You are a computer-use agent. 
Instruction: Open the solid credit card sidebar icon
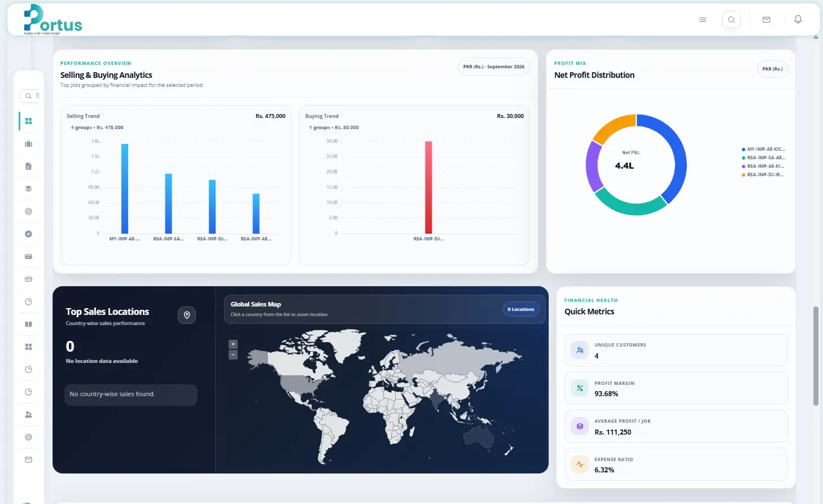pyautogui.click(x=29, y=256)
